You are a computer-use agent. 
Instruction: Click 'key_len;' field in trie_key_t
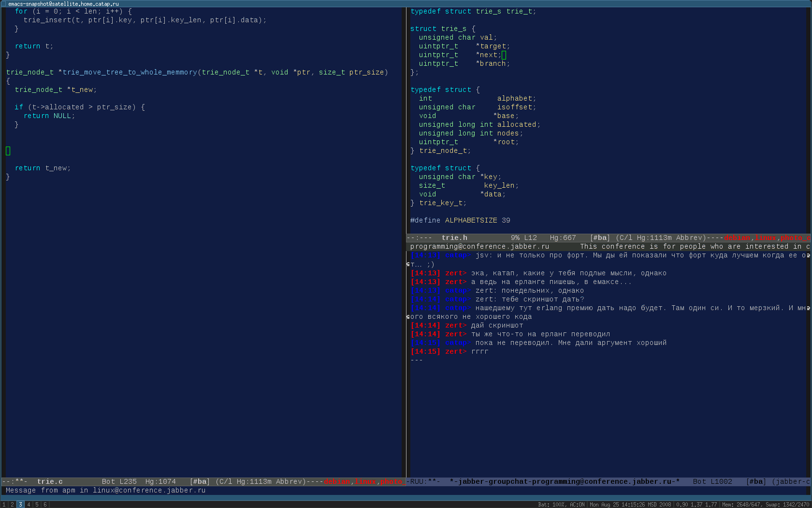[501, 185]
